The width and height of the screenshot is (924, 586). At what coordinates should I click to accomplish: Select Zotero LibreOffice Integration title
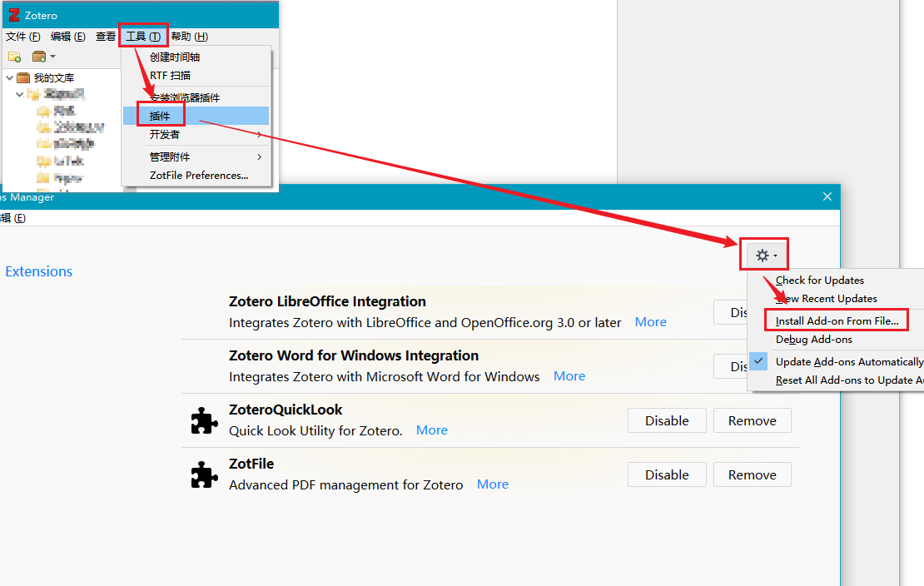point(327,301)
